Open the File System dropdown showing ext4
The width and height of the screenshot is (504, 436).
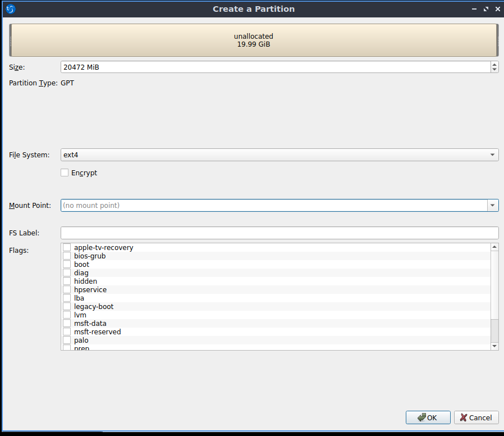[x=279, y=155]
